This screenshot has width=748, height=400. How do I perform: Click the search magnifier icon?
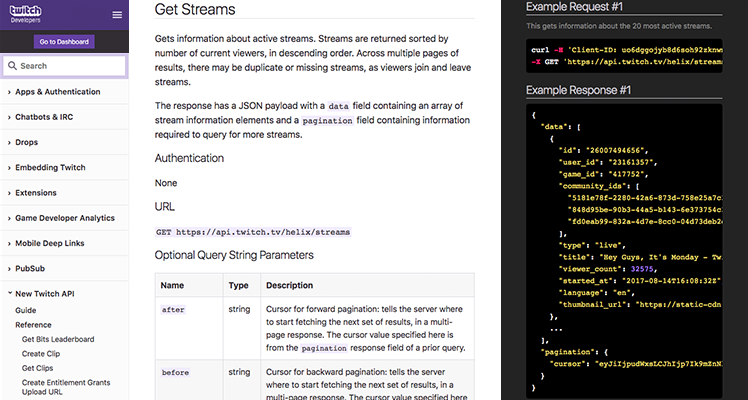tap(12, 66)
